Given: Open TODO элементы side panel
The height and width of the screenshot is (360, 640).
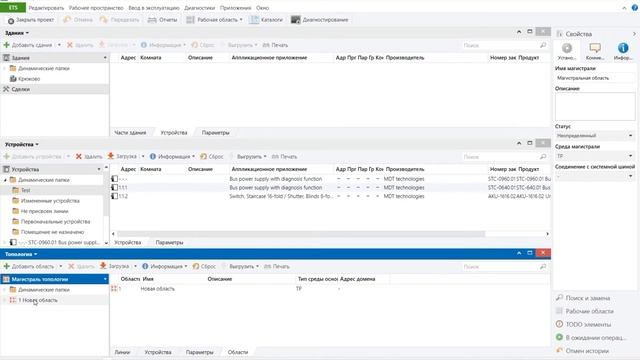Looking at the screenshot, I should click(584, 324).
